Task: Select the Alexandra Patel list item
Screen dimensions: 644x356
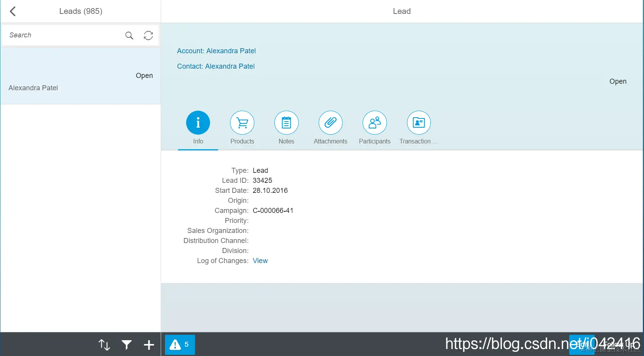Action: click(81, 76)
